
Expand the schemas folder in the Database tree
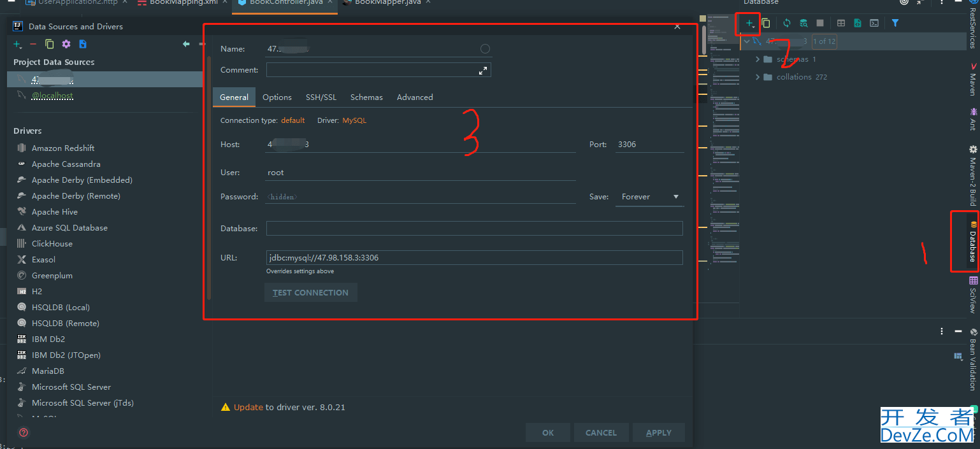(x=758, y=59)
